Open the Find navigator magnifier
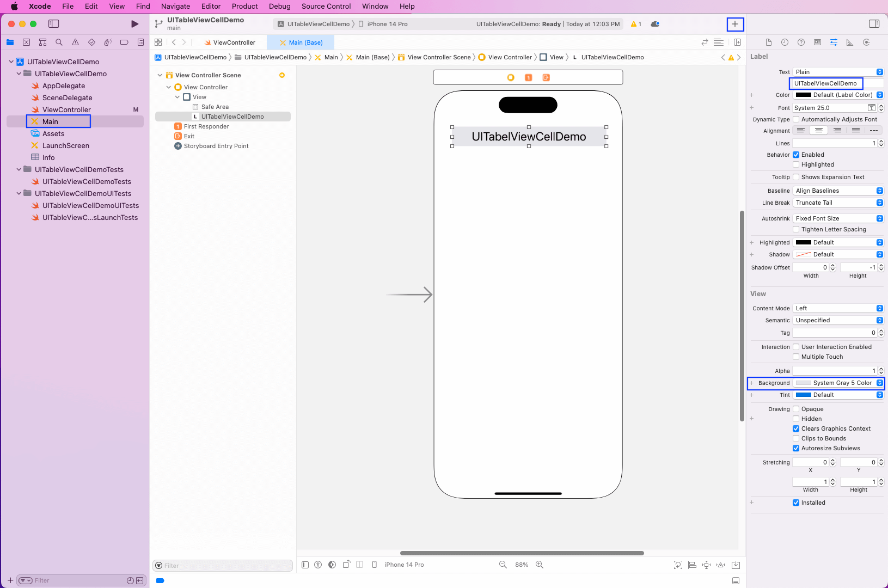Image resolution: width=888 pixels, height=588 pixels. 59,42
